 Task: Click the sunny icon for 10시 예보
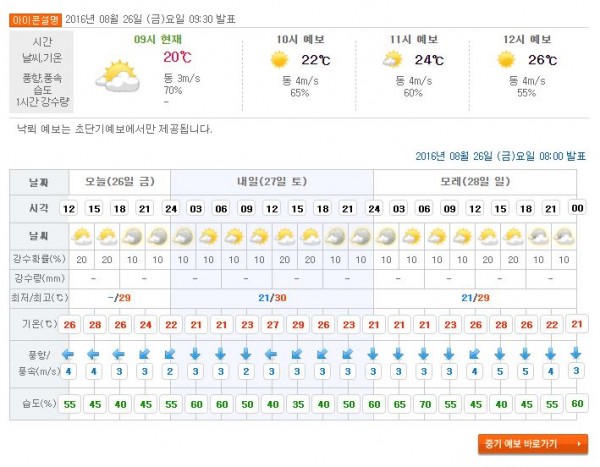pos(279,60)
